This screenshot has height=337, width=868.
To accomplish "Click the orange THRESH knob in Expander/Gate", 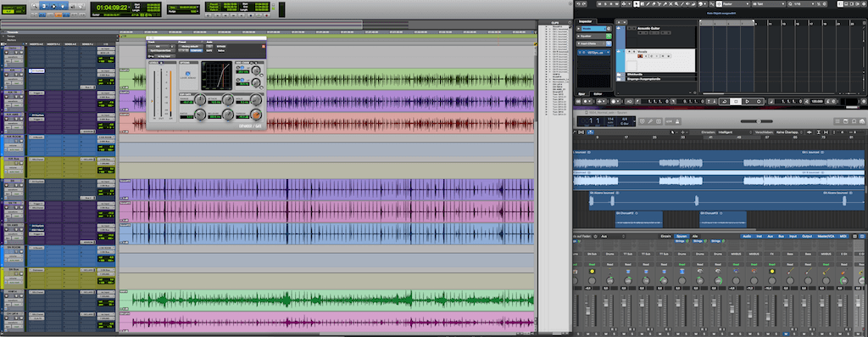I will click(256, 115).
